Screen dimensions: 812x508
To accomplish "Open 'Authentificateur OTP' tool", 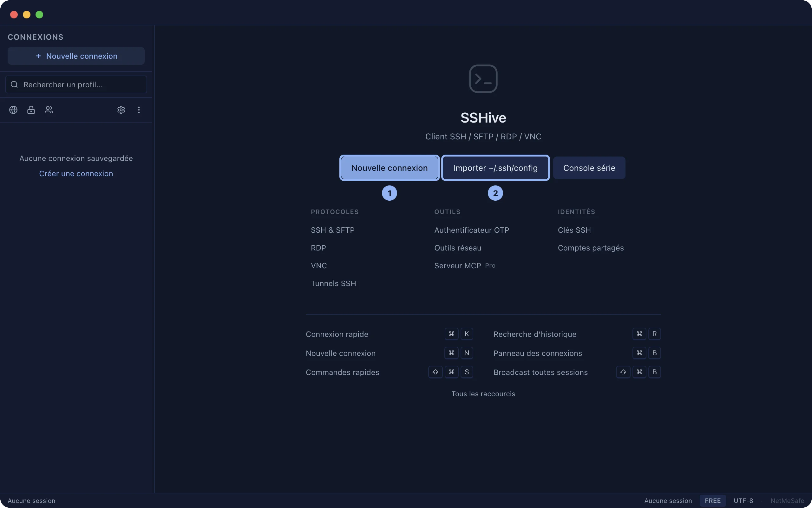I will 472,230.
